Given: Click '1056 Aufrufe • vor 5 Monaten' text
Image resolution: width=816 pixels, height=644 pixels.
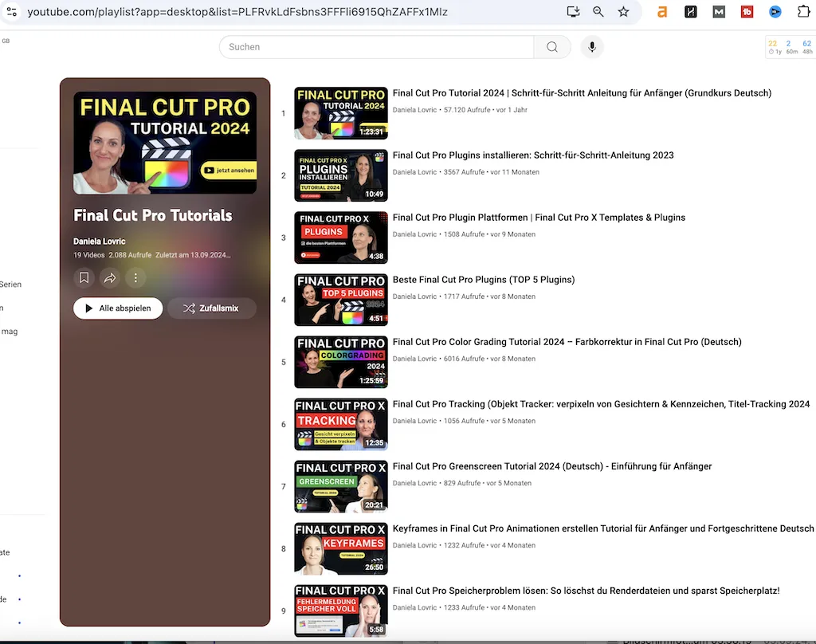Looking at the screenshot, I should (x=490, y=421).
